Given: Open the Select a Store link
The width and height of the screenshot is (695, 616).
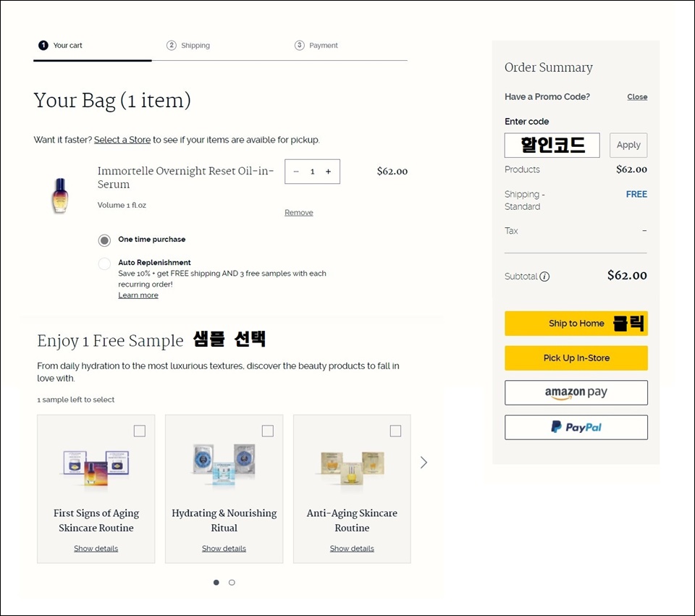Looking at the screenshot, I should coord(122,140).
